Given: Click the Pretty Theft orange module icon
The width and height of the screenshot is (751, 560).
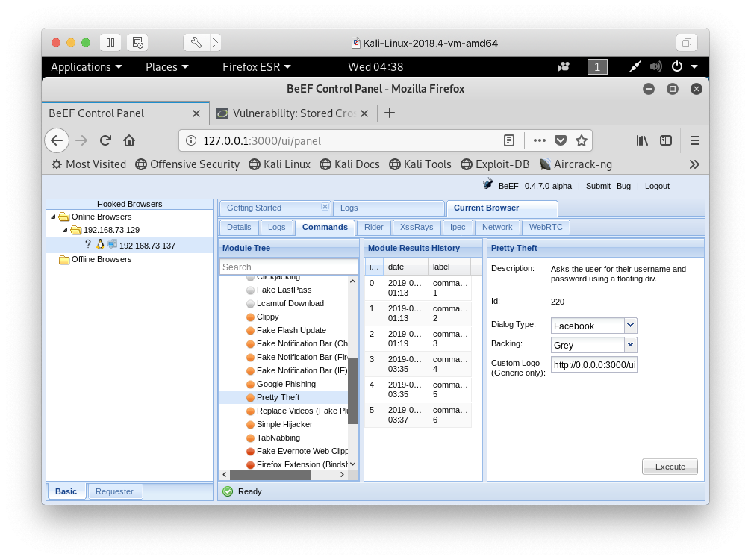Looking at the screenshot, I should click(250, 398).
